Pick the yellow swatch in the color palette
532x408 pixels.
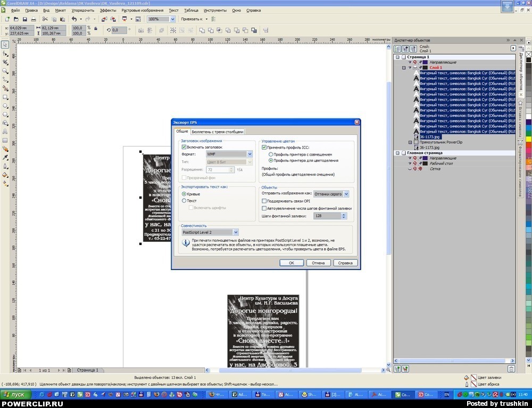point(528,138)
